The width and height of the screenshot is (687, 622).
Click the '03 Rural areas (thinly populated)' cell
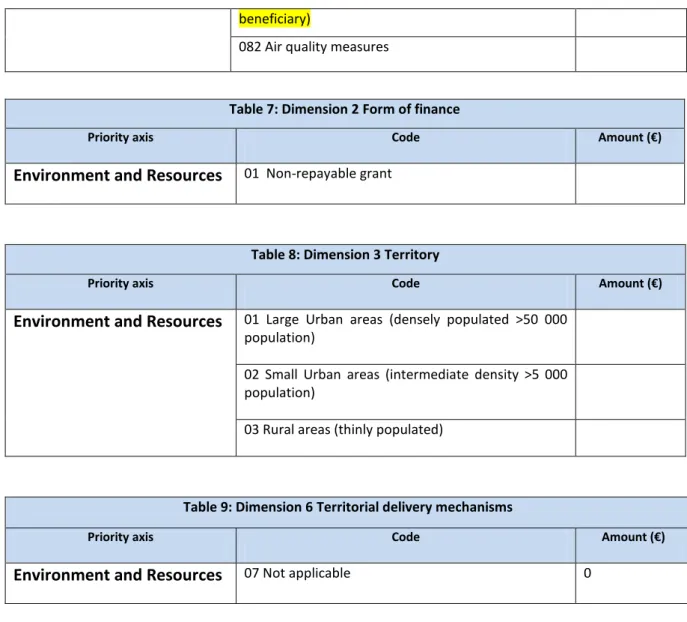click(x=405, y=438)
